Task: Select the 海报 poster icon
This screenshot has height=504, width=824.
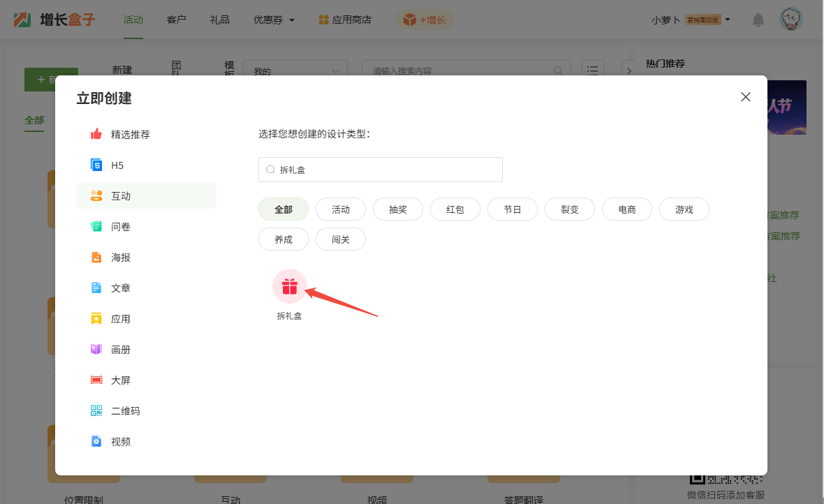Action: click(x=96, y=257)
